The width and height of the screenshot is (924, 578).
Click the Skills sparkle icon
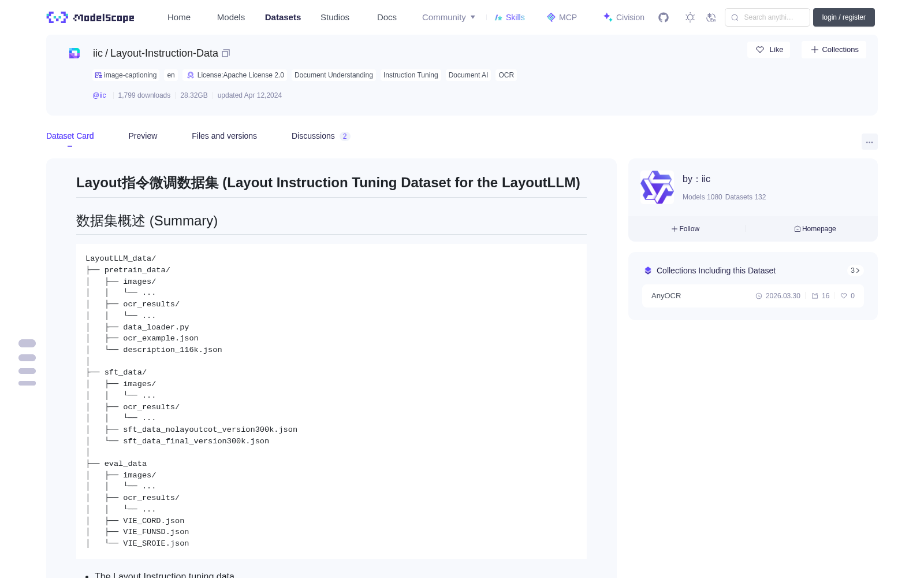[498, 17]
